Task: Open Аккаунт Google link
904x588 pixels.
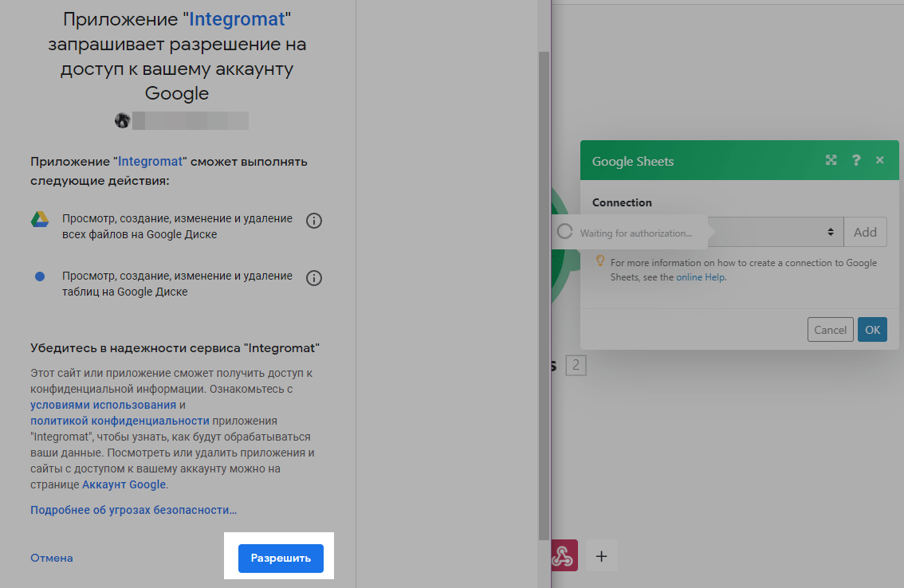Action: pos(124,484)
